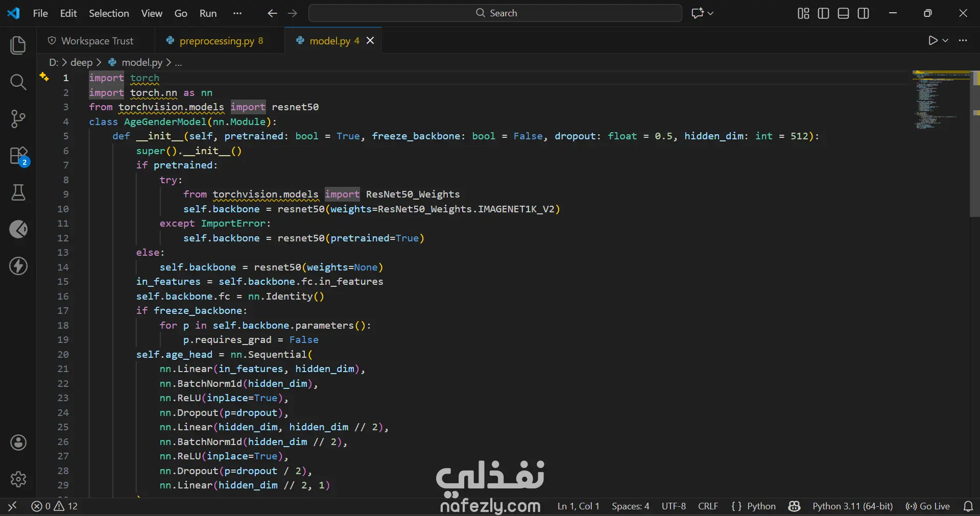Open the File menu
This screenshot has height=516, width=980.
coord(40,13)
